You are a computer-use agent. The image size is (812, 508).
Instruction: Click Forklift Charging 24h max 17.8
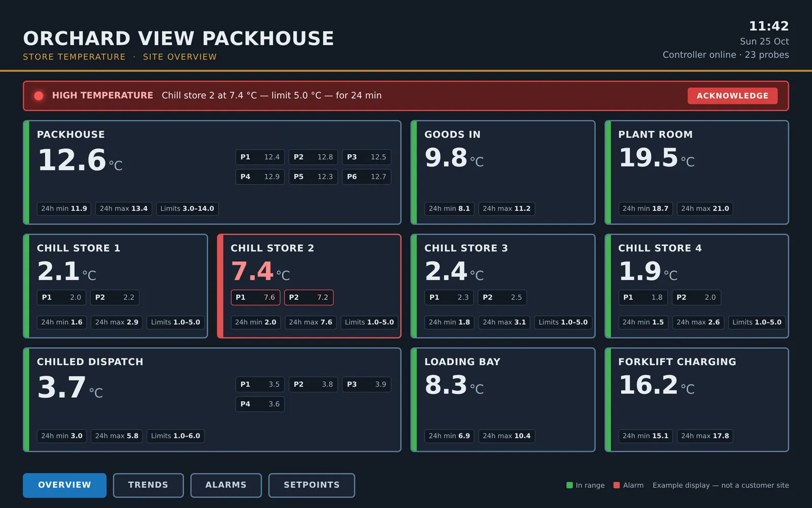(705, 436)
